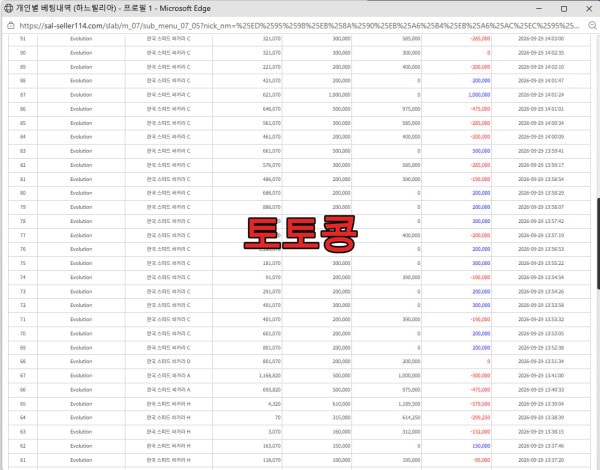600x470 pixels.
Task: Click amount 390,000 in row 81
Action: [x=411, y=179]
